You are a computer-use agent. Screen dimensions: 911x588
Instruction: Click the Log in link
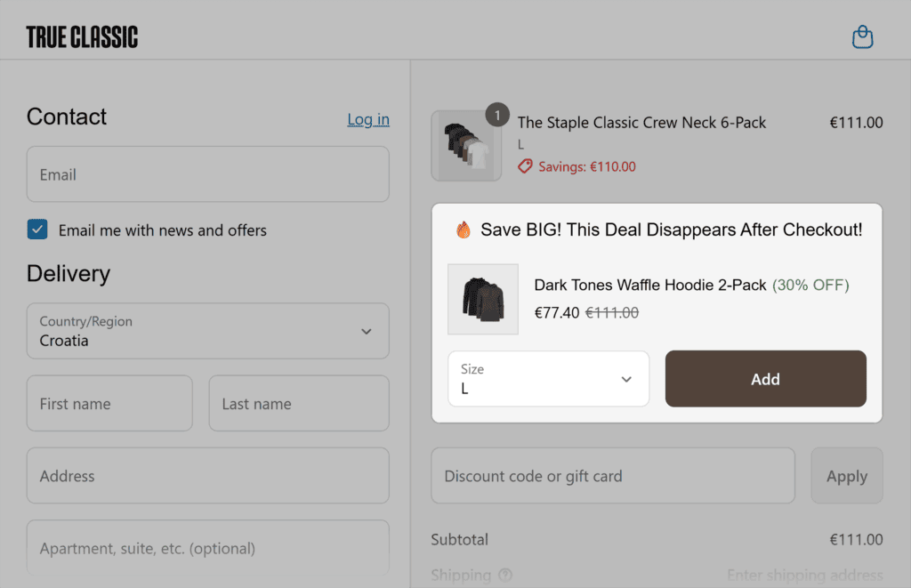pyautogui.click(x=367, y=119)
